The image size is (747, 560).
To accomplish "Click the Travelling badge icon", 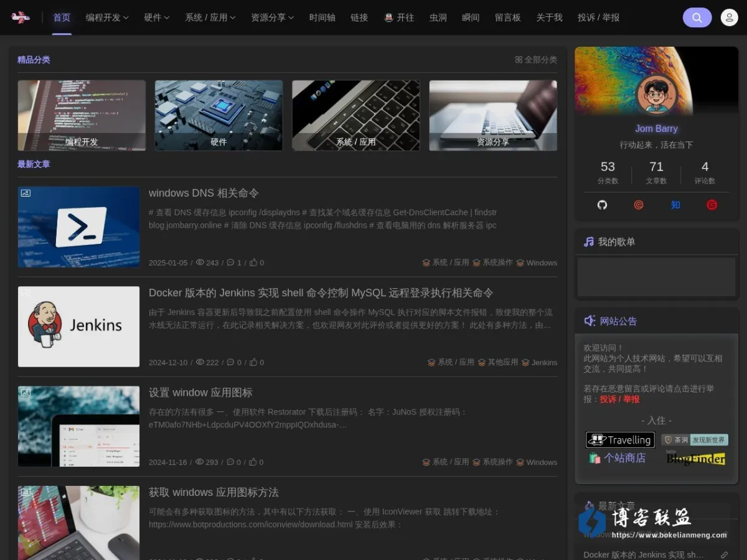I will pos(620,440).
